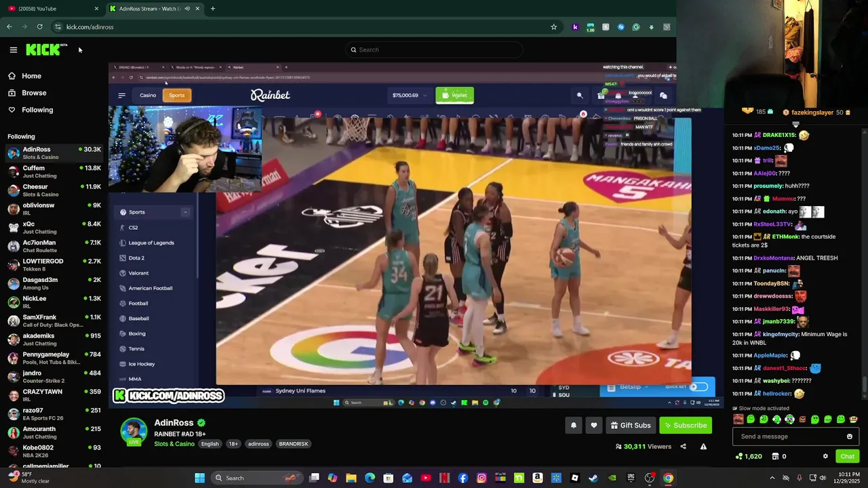Switch to the YouTube browser tab

[53, 9]
